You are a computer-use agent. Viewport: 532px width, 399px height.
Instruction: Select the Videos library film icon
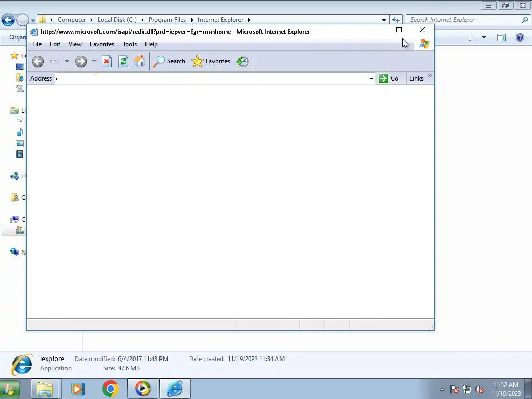tap(20, 154)
